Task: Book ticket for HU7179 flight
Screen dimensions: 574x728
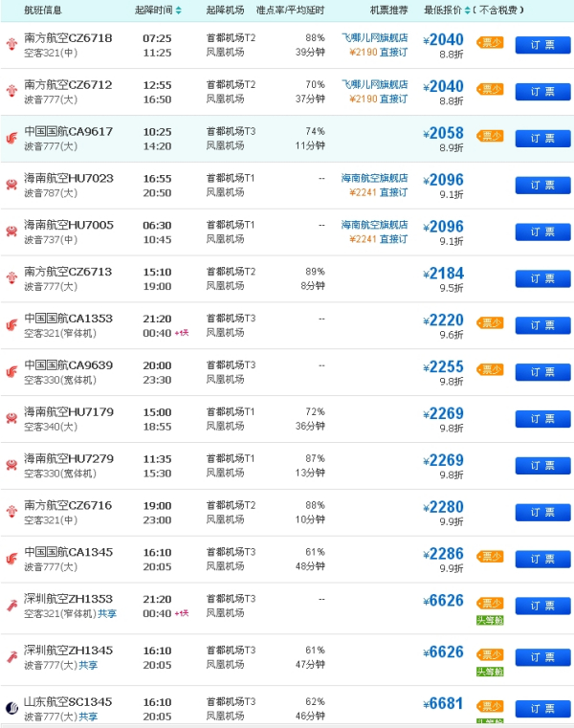Action: click(x=542, y=419)
